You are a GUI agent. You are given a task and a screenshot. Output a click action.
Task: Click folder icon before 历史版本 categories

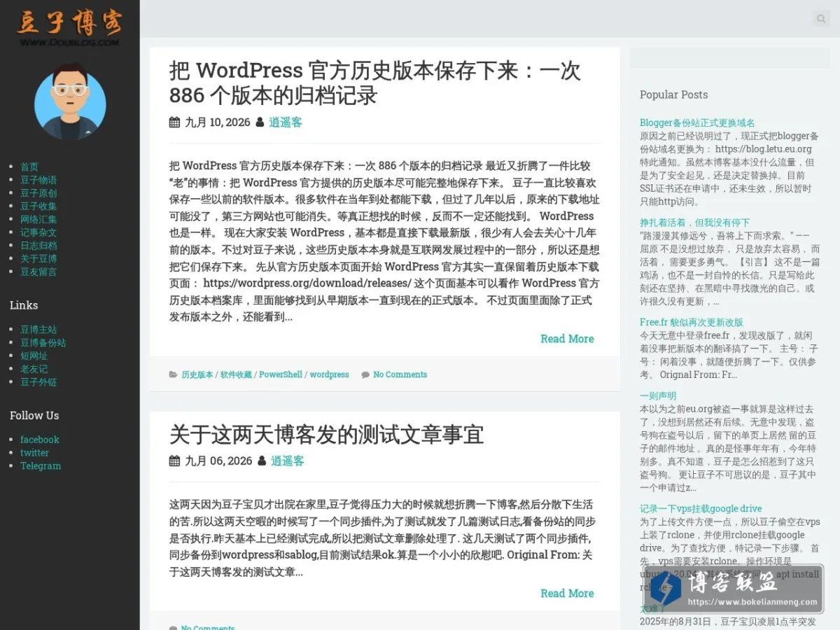pos(174,374)
